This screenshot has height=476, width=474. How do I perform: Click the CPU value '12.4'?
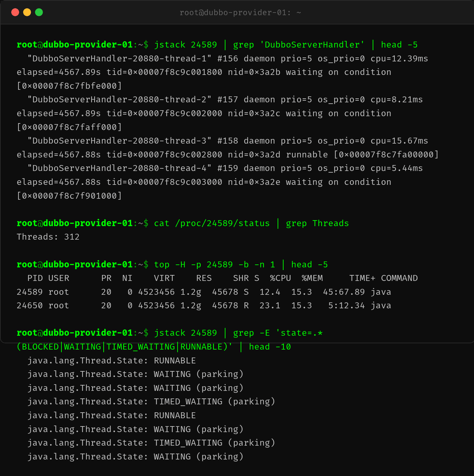270,292
